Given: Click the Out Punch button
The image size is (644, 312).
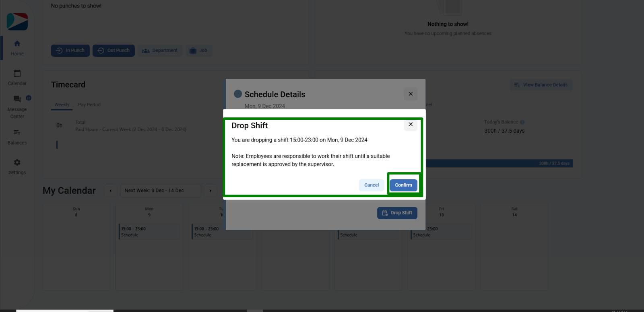Looking at the screenshot, I should [x=114, y=50].
